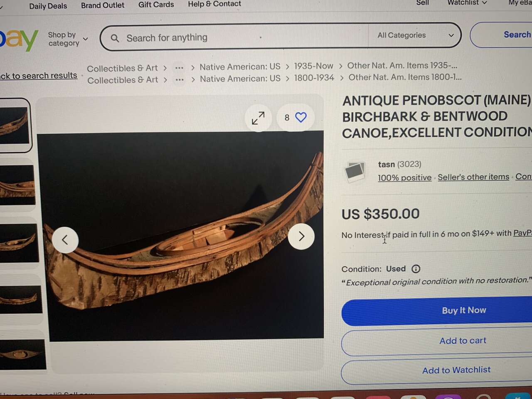The image size is (532, 399).
Task: Open the seller tasn profile picture
Action: point(355,171)
